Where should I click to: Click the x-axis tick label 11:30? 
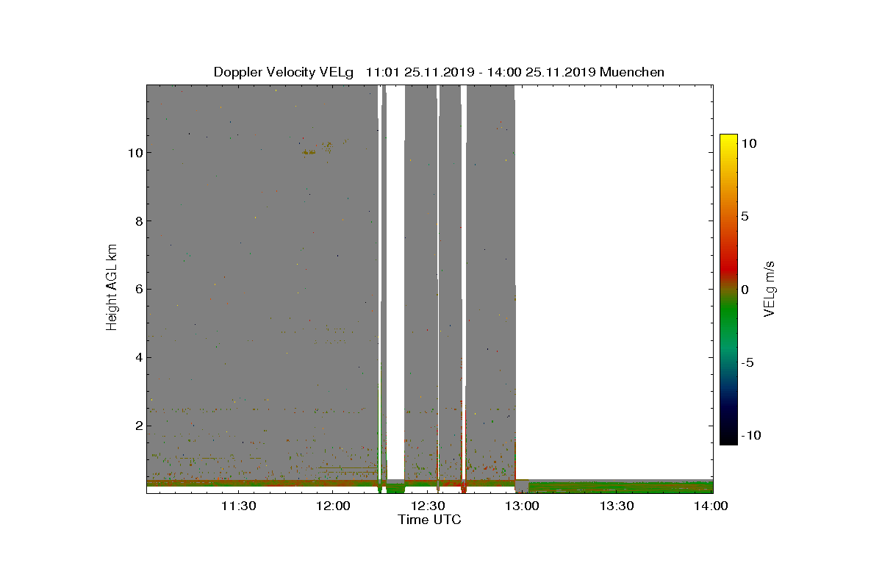point(239,506)
